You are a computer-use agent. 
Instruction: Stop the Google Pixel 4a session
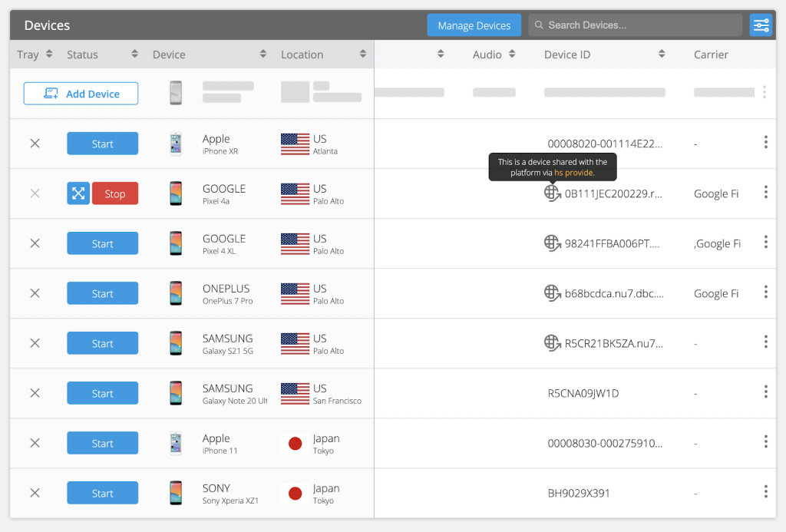(x=115, y=193)
